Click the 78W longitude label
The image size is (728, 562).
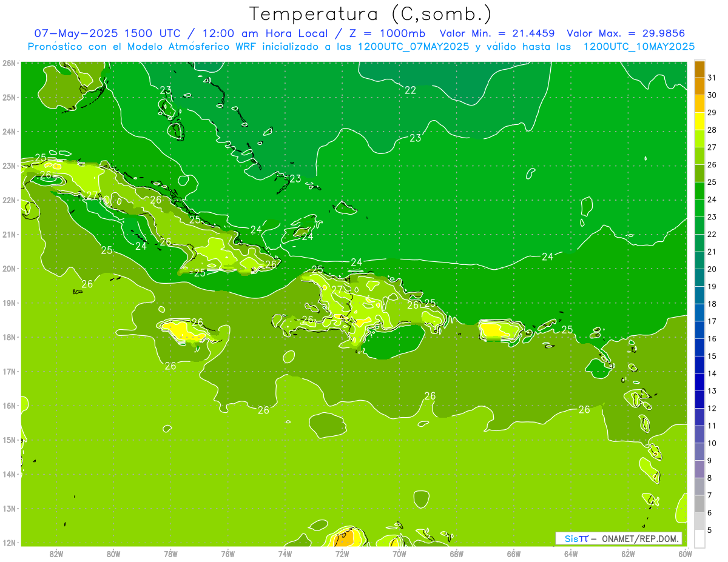pos(170,554)
